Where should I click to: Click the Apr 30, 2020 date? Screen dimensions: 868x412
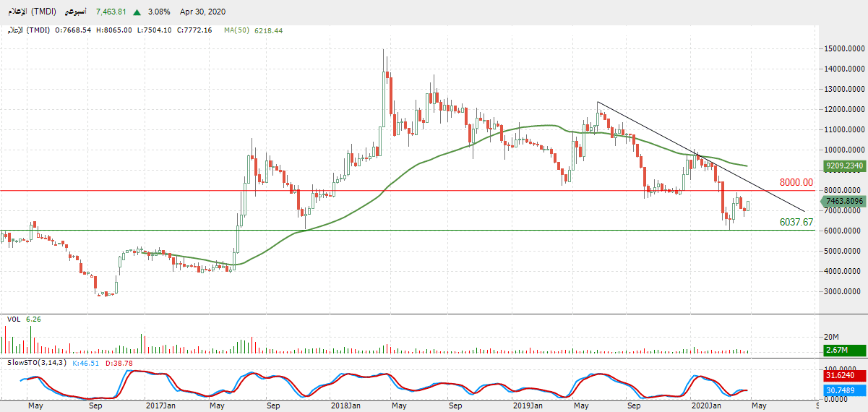pos(204,12)
